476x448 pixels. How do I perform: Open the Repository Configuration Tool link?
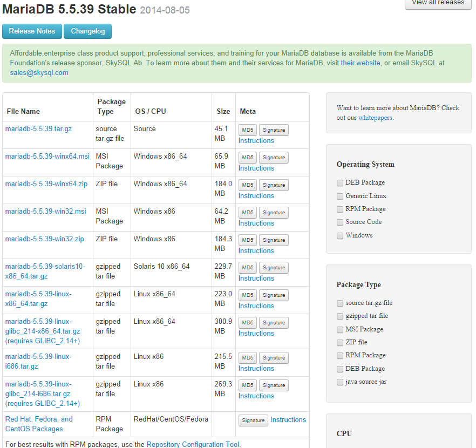tap(193, 444)
